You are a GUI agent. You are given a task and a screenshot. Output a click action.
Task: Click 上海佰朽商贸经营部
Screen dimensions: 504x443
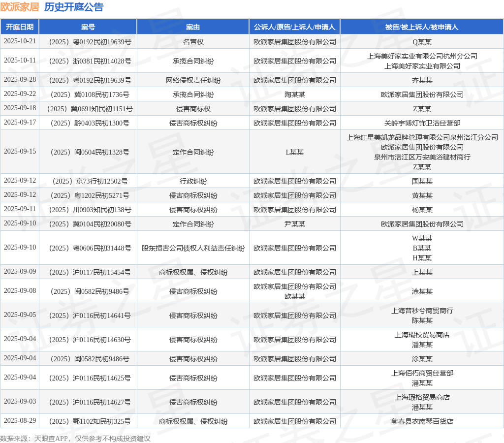pos(422,373)
